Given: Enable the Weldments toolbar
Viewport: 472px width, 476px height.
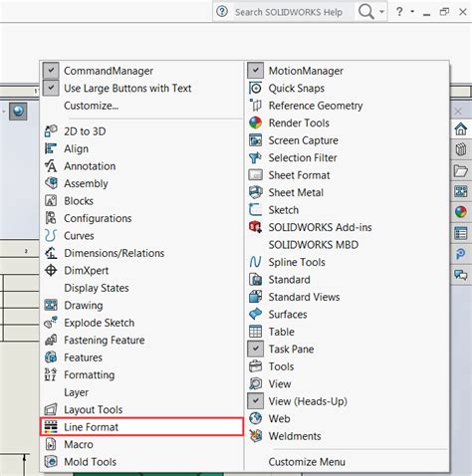Looking at the screenshot, I should (348, 436).
